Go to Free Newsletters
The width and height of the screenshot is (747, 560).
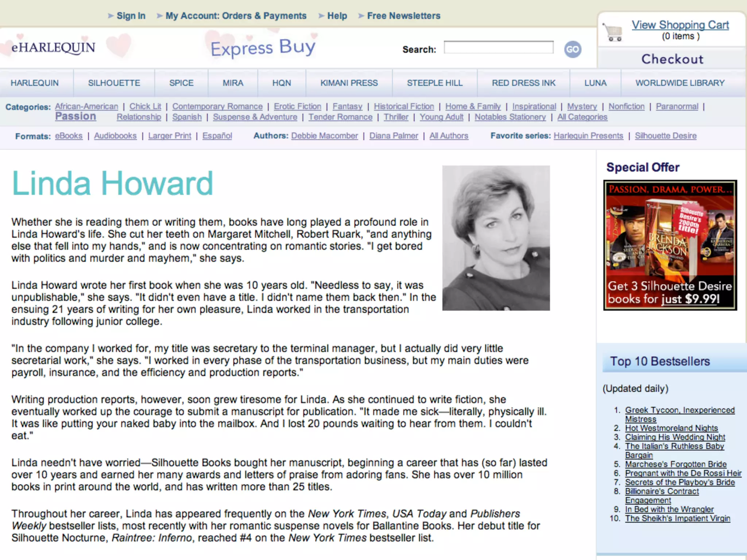(x=403, y=16)
